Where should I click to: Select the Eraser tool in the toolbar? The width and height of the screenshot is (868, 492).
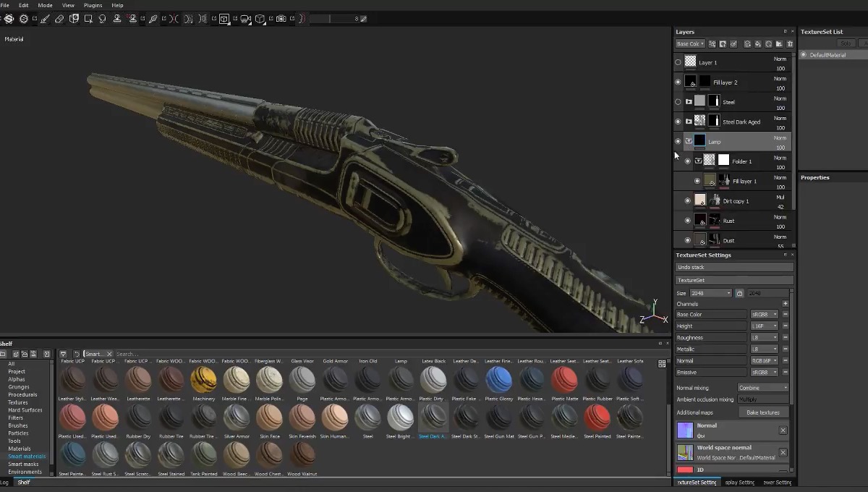61,19
